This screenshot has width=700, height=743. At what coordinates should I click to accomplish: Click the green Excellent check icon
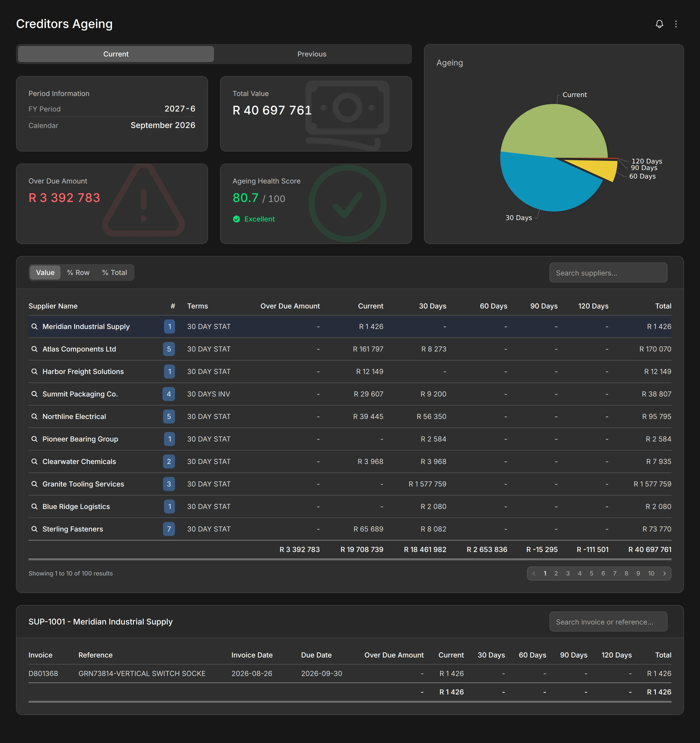pyautogui.click(x=236, y=219)
